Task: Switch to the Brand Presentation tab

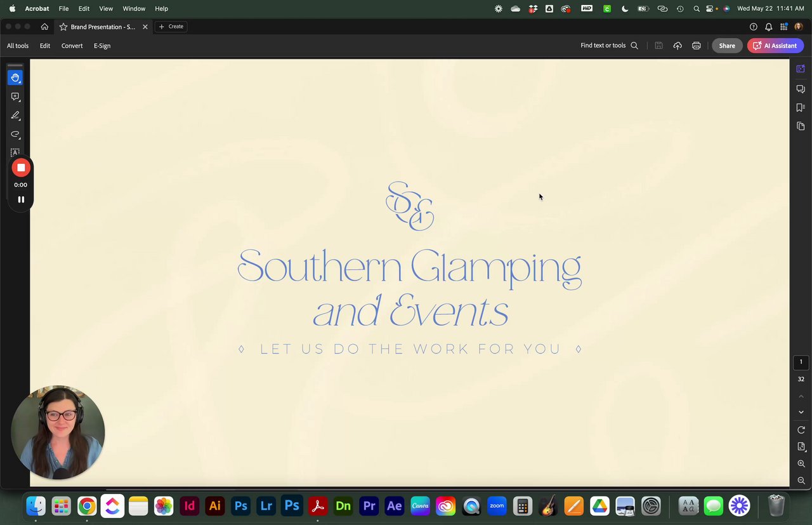Action: pos(103,27)
